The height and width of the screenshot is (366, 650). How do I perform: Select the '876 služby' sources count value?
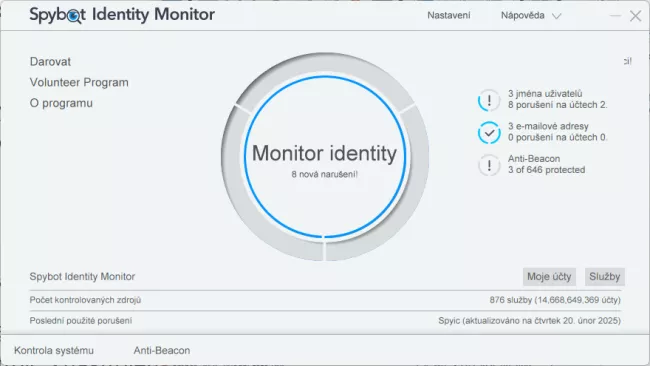[555, 300]
